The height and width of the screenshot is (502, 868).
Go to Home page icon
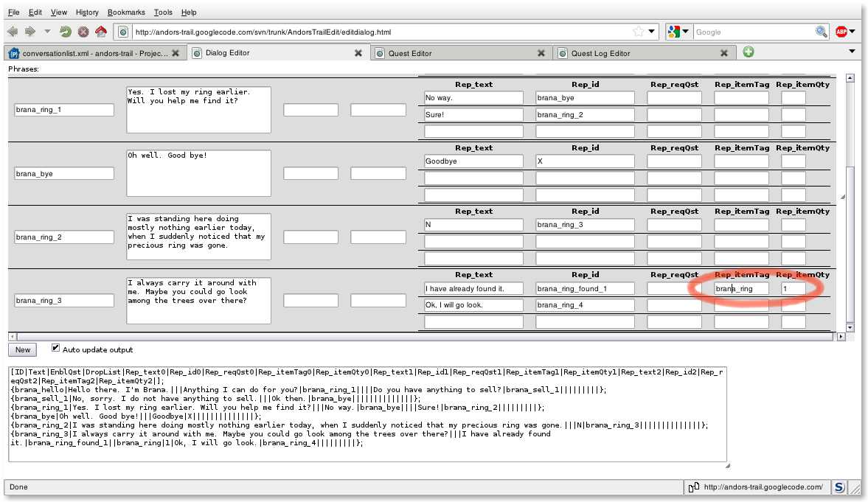(101, 32)
